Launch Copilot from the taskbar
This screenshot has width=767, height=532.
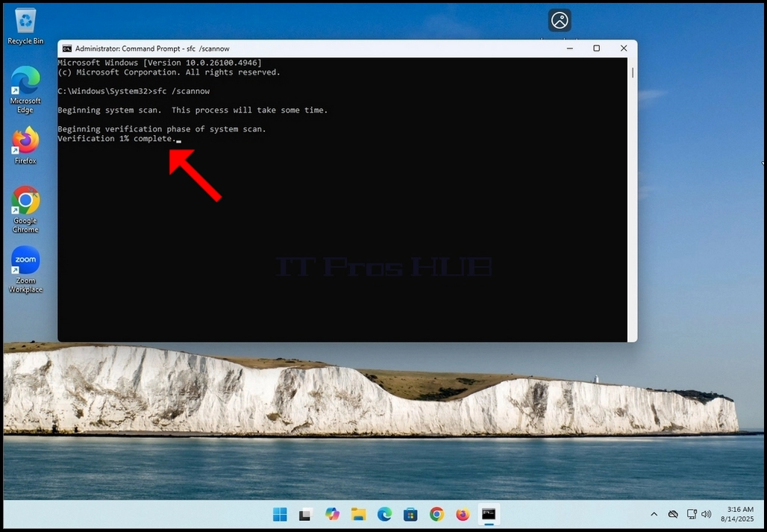tap(332, 514)
